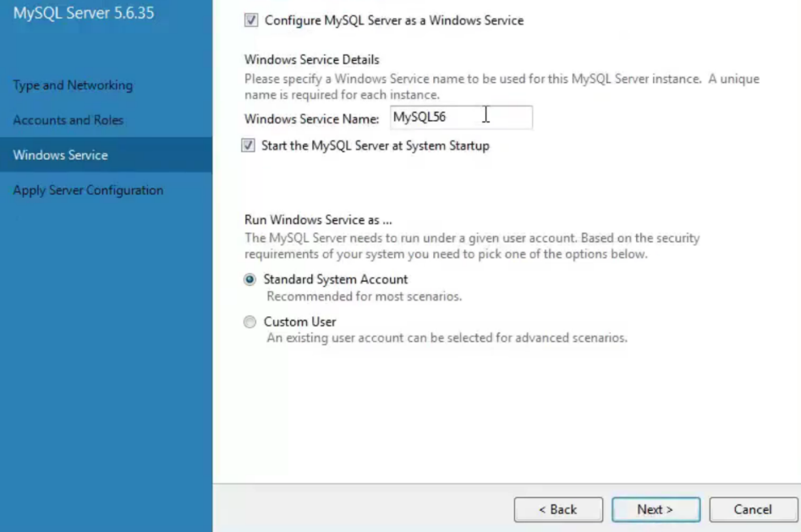Choose the Custom User radio button
This screenshot has width=801, height=532.
[250, 322]
